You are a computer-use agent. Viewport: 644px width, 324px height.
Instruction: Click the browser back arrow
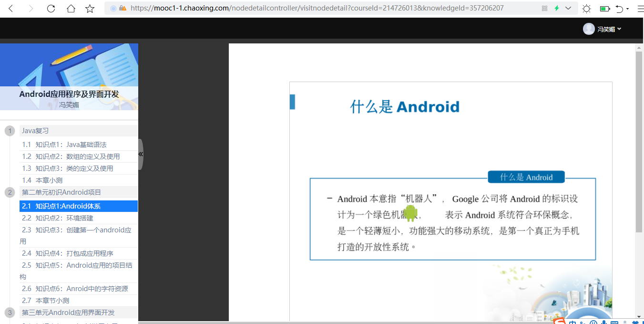pyautogui.click(x=10, y=9)
